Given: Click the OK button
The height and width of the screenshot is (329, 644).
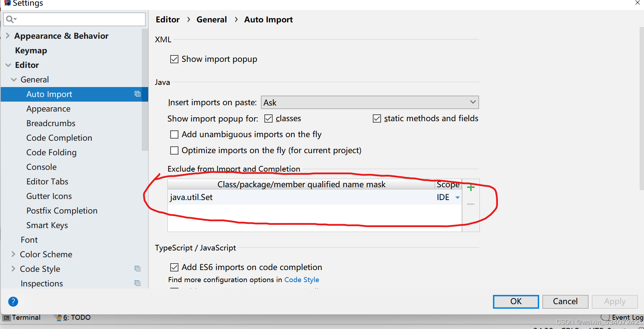Looking at the screenshot, I should [516, 302].
